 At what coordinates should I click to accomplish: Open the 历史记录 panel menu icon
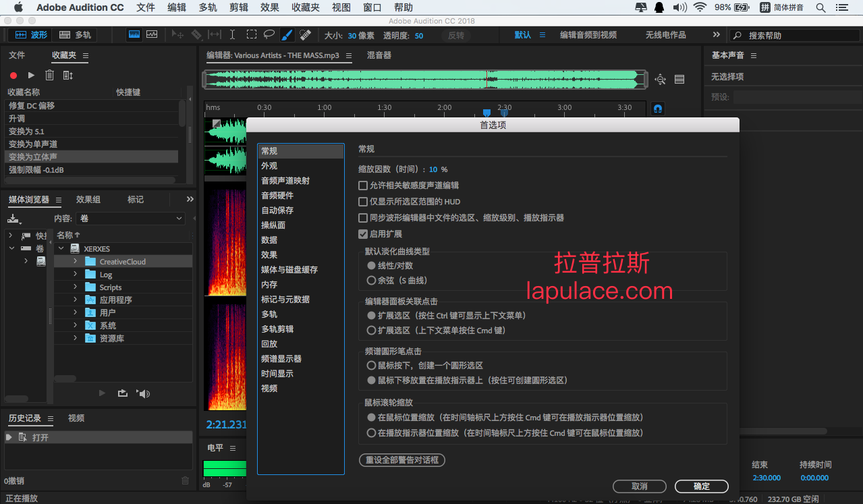coord(51,418)
